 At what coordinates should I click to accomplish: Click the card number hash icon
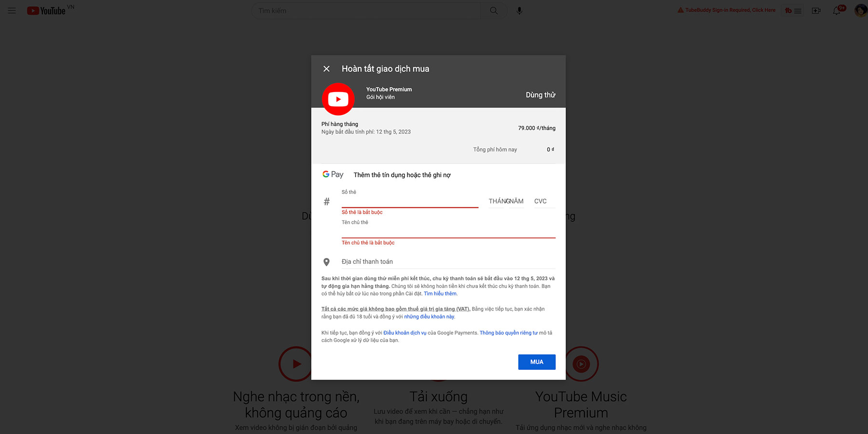[x=326, y=202]
